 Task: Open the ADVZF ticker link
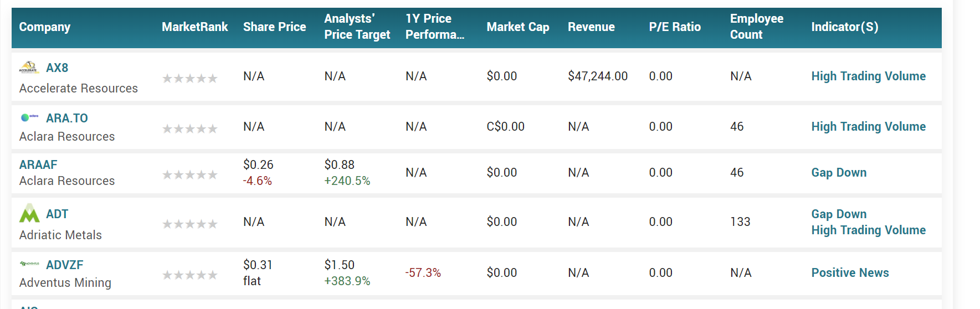(x=64, y=265)
